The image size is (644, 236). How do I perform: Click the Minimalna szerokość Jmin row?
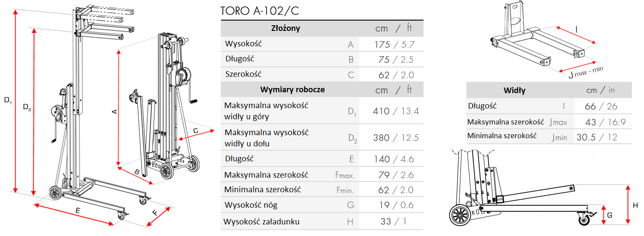pyautogui.click(x=549, y=136)
